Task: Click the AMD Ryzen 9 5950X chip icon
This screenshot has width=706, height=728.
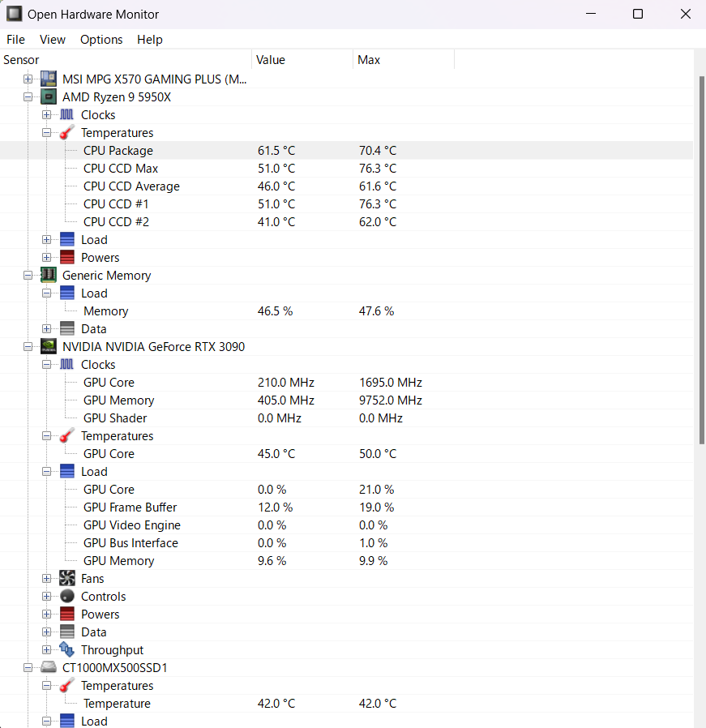Action: coord(49,97)
